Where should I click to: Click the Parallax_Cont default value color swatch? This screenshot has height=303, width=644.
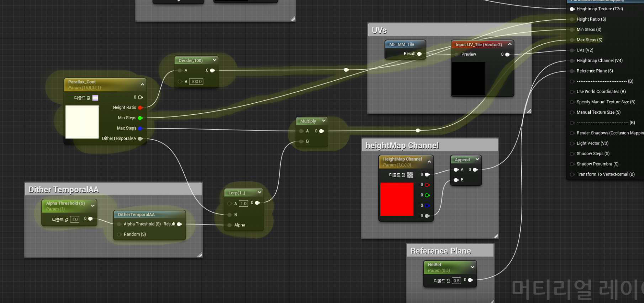(95, 98)
